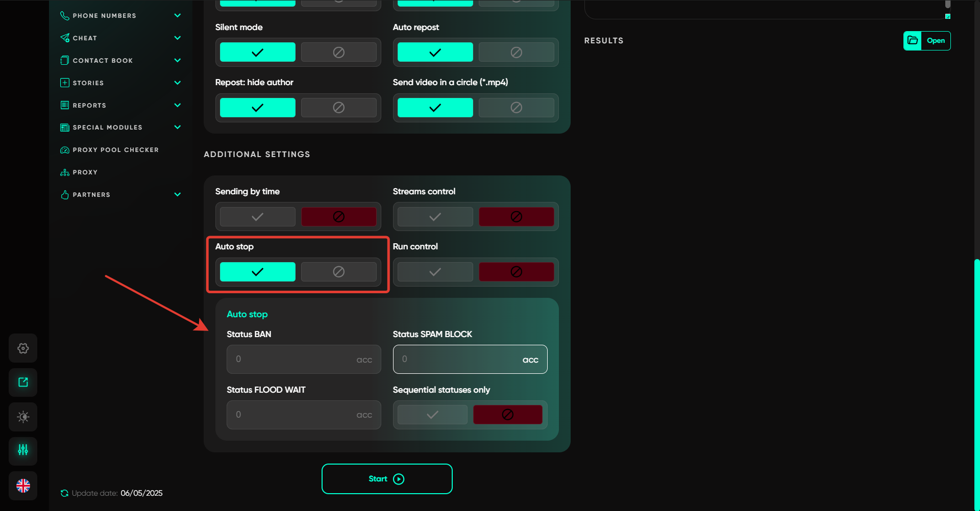Click the folder icon on Open button

pos(913,41)
